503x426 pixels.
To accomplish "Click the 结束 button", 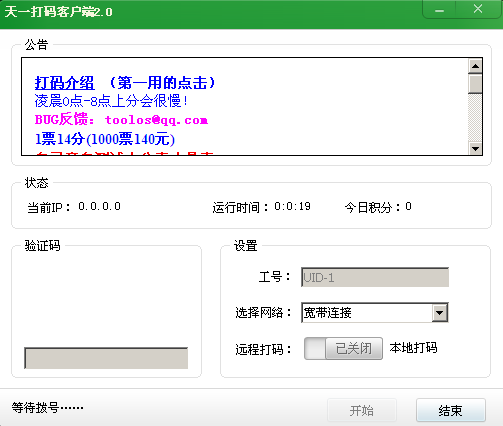I will point(451,410).
